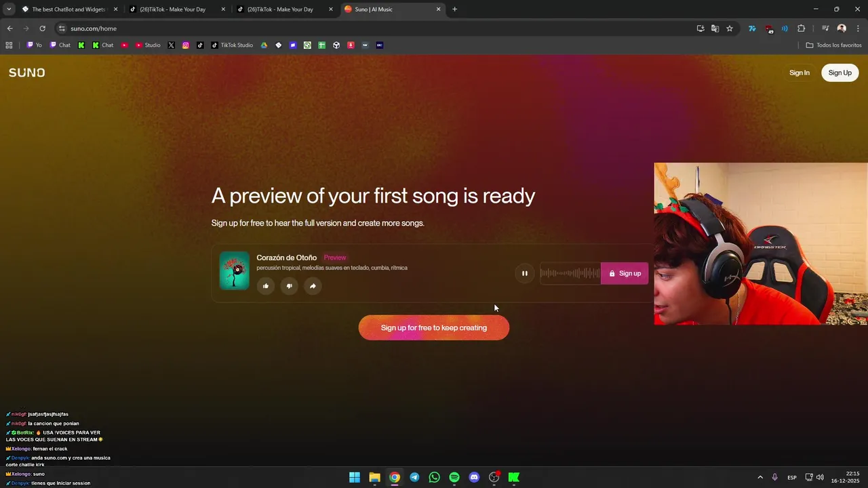Screen dimensions: 868x488
Task: Open Chrome three-dot menu
Action: (x=859, y=28)
